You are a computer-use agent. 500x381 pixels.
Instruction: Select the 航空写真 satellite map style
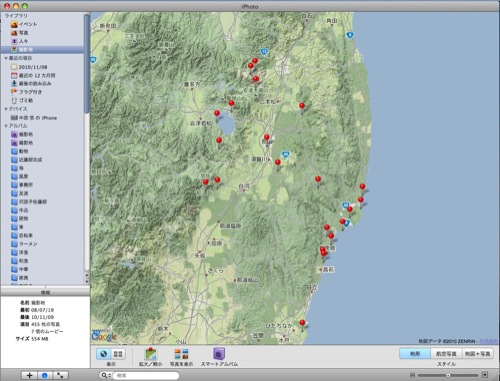coord(446,354)
